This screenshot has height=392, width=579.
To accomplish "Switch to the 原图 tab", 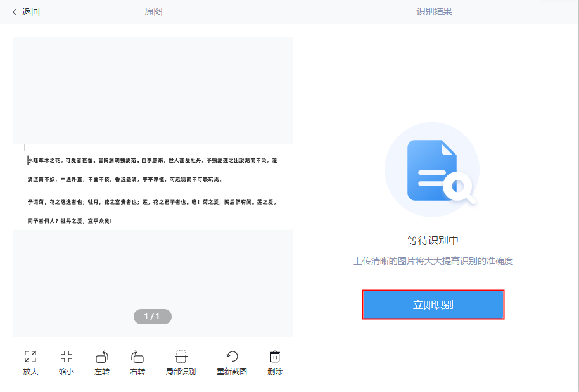I will point(152,11).
